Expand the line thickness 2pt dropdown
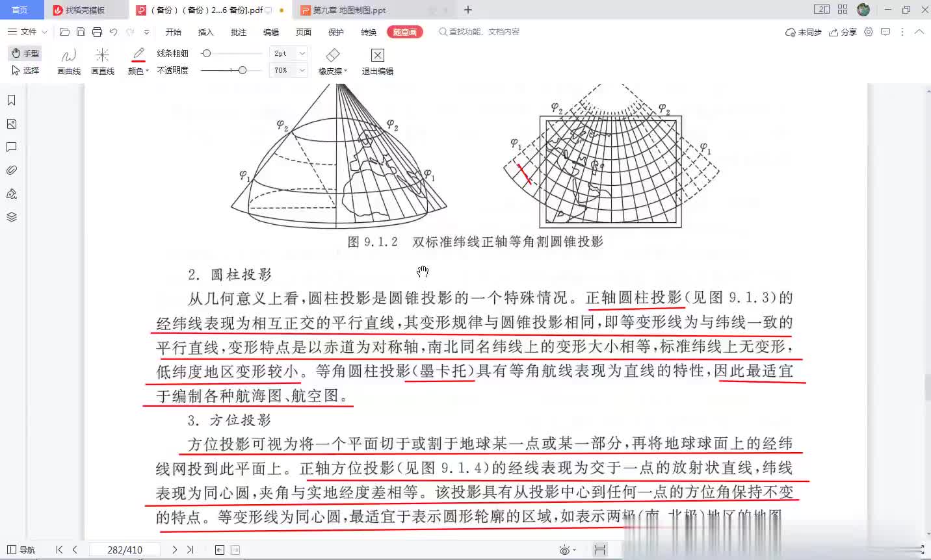The height and width of the screenshot is (560, 931). click(302, 53)
